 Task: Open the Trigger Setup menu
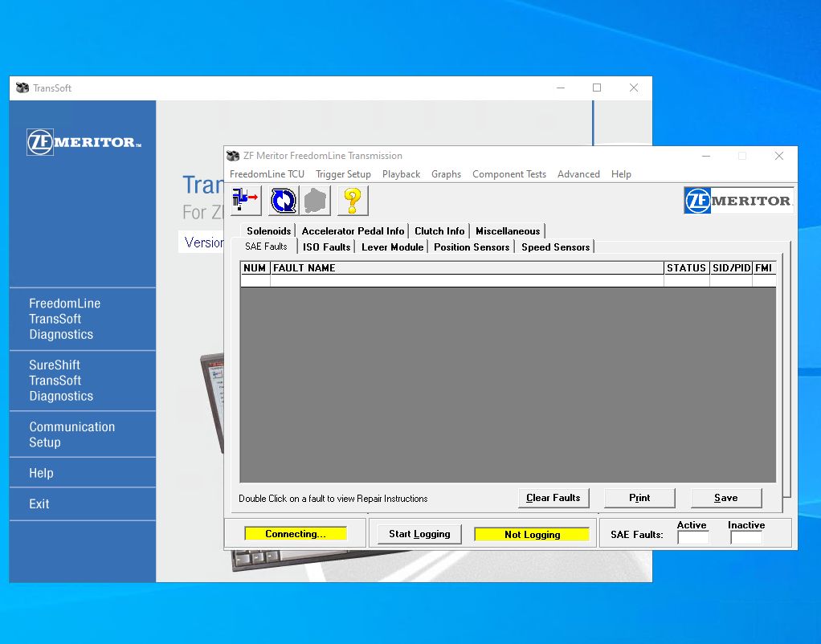click(x=343, y=173)
